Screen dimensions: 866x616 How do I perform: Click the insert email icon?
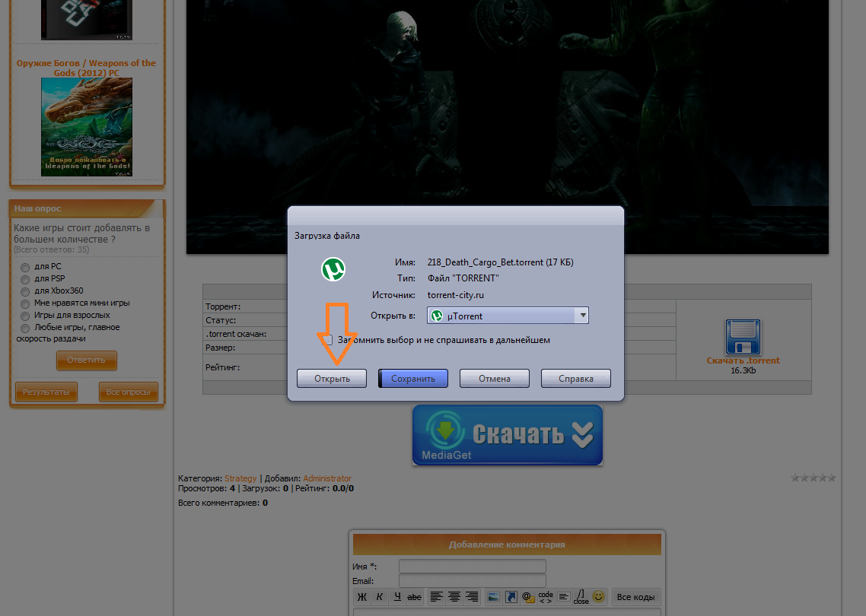(x=529, y=597)
